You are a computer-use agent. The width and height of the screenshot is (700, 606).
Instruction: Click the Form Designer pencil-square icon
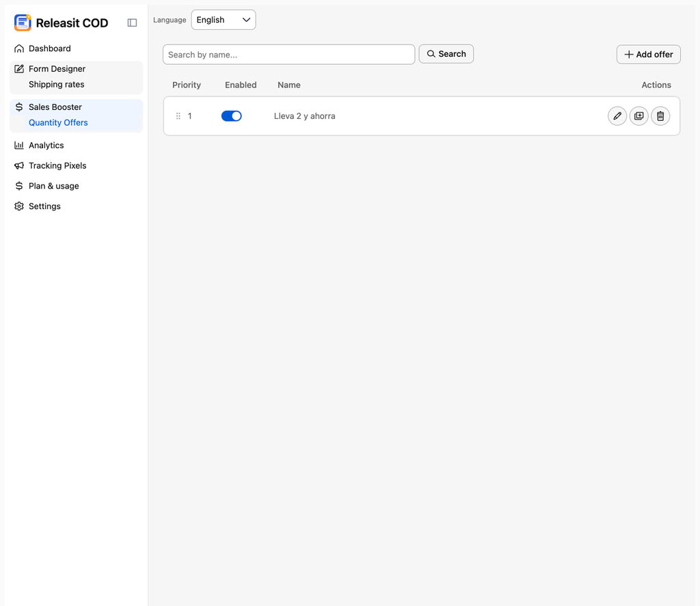pyautogui.click(x=18, y=69)
